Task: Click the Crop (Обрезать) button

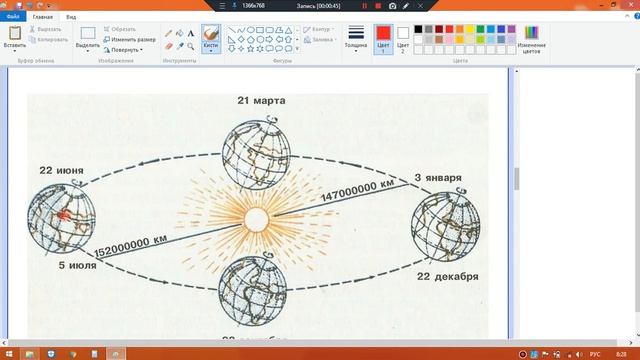Action: point(120,29)
